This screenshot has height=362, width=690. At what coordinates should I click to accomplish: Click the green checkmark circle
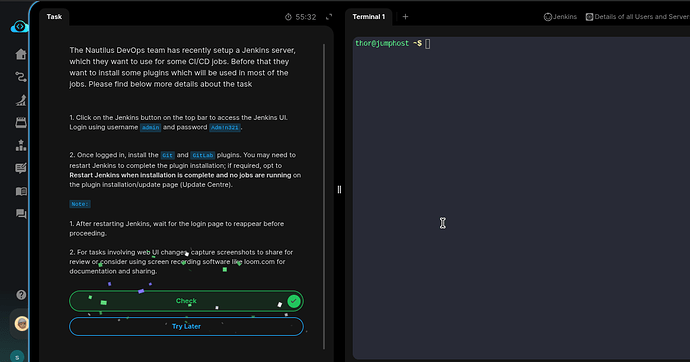click(294, 301)
